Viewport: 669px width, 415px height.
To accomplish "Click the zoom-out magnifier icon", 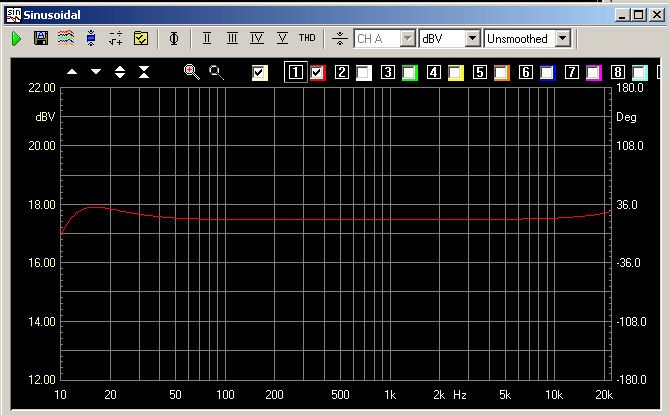I will coord(216,72).
